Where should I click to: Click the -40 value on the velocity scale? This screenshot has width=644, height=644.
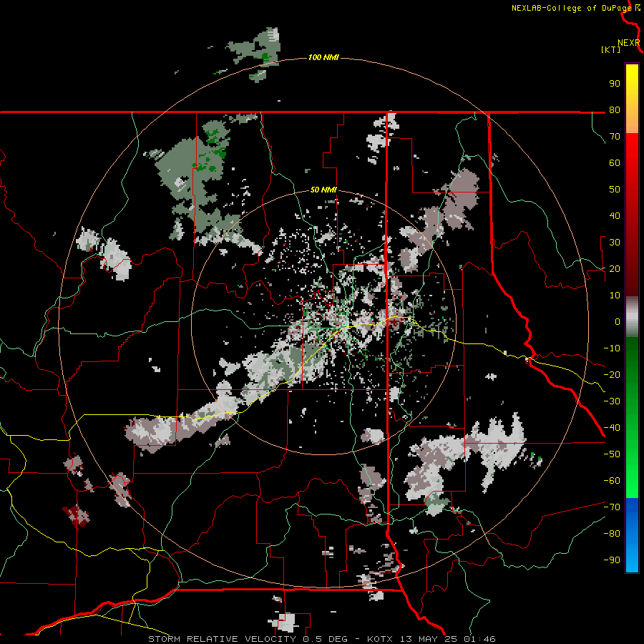(x=612, y=428)
